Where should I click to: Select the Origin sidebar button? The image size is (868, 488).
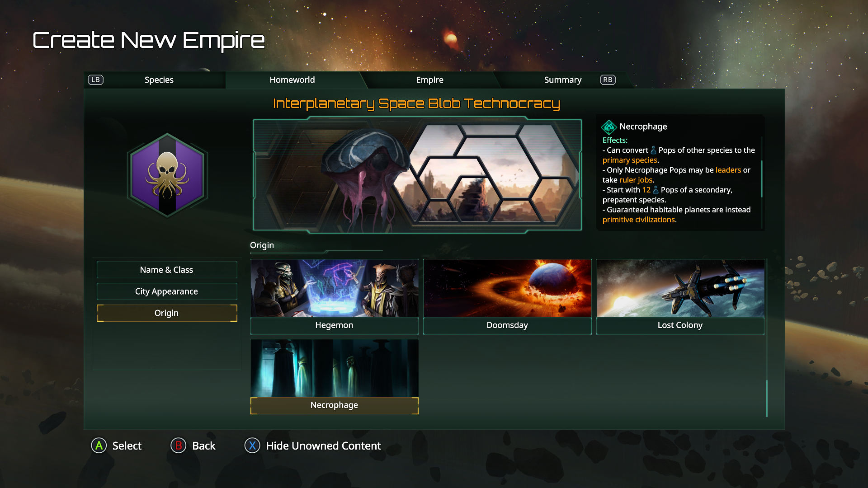coord(166,313)
